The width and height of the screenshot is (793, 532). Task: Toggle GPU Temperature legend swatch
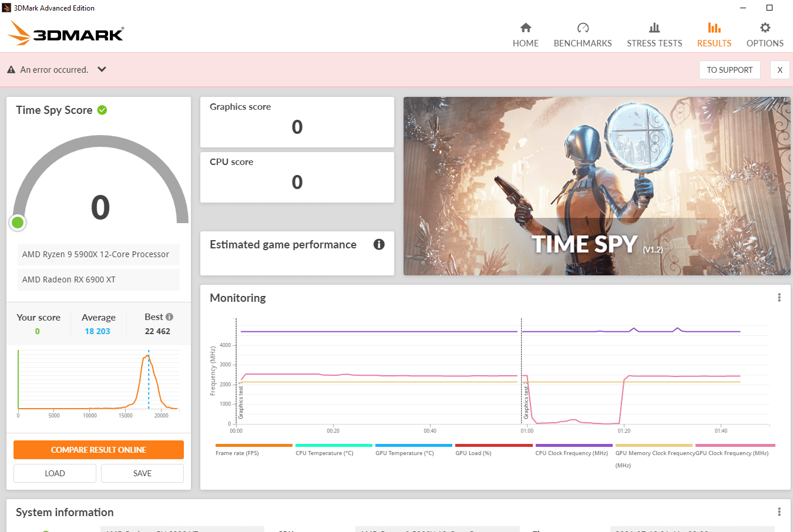coord(414,445)
